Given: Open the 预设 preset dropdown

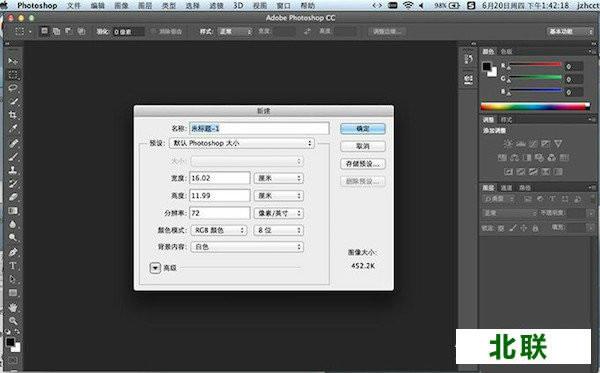Looking at the screenshot, I should pos(242,143).
